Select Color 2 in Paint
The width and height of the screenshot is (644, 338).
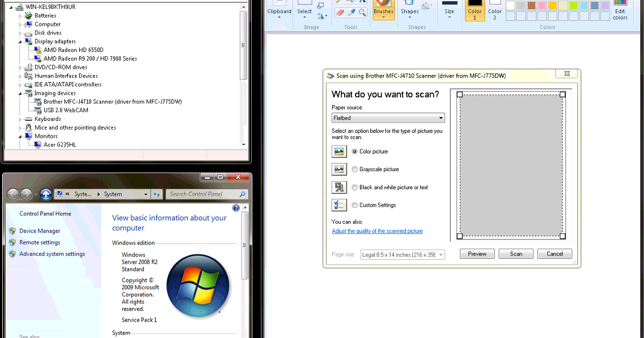(x=494, y=10)
